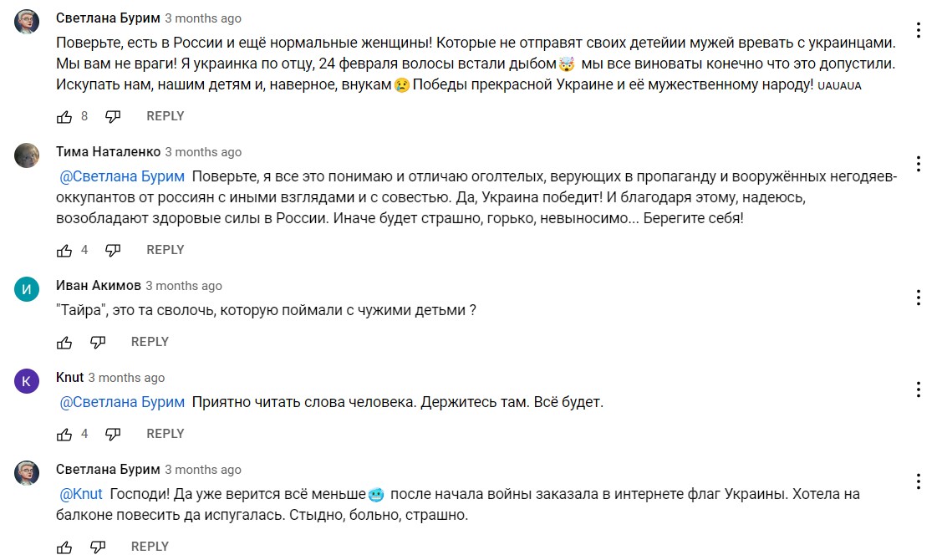Reply to Иван Акимов's comment
This screenshot has height=560, width=942.
click(150, 342)
